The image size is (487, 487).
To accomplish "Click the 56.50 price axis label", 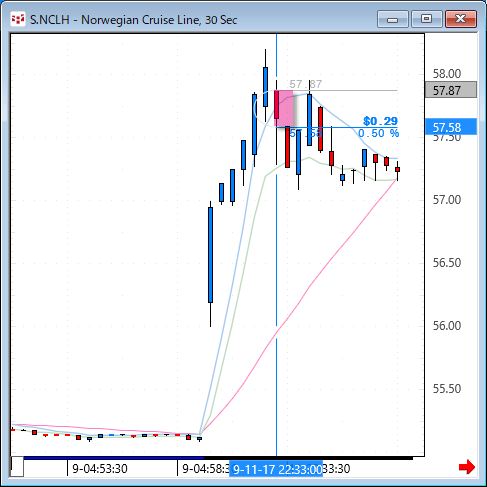I will [447, 263].
